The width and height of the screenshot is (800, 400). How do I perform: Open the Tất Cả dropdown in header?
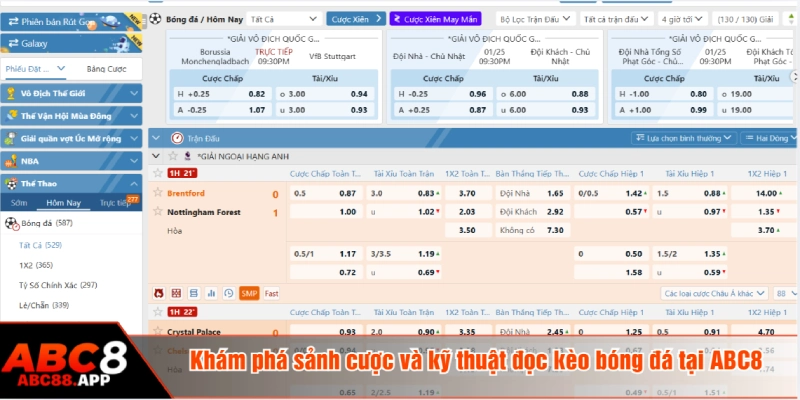click(284, 19)
